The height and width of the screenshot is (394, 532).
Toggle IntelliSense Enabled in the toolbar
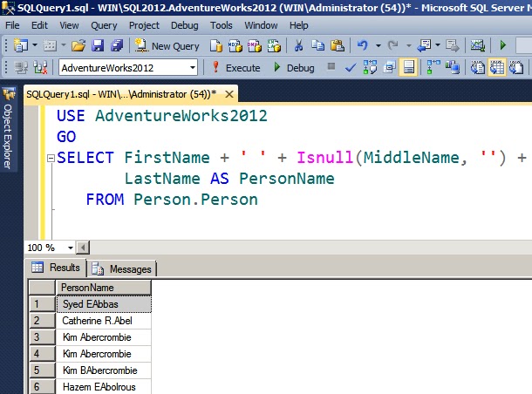[x=408, y=67]
